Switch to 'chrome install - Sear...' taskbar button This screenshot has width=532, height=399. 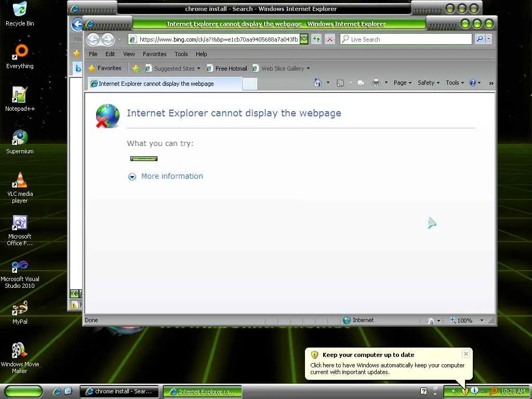pyautogui.click(x=119, y=392)
